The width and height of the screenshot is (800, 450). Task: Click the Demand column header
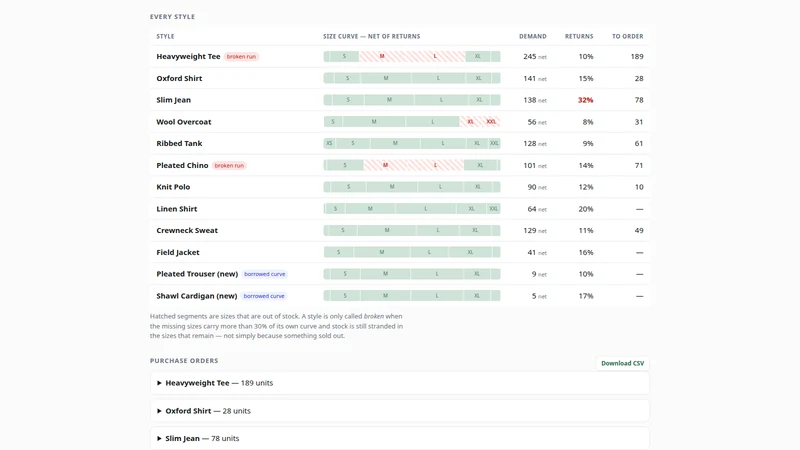[x=533, y=36]
